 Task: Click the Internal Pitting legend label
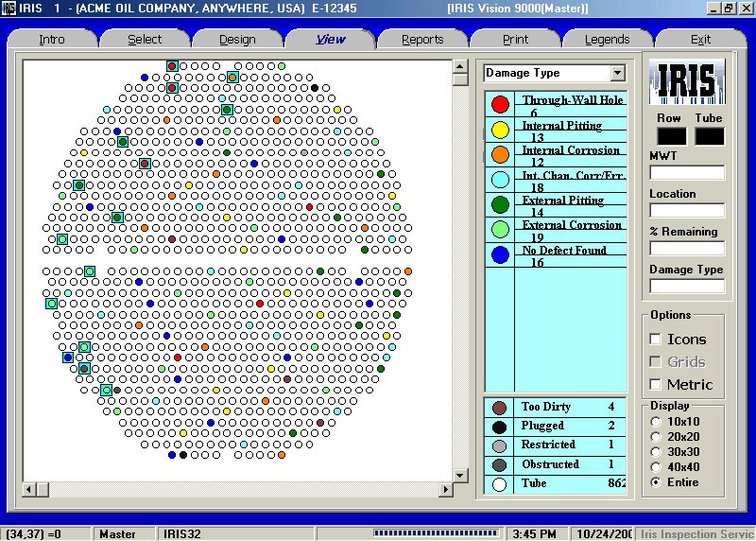pos(562,126)
